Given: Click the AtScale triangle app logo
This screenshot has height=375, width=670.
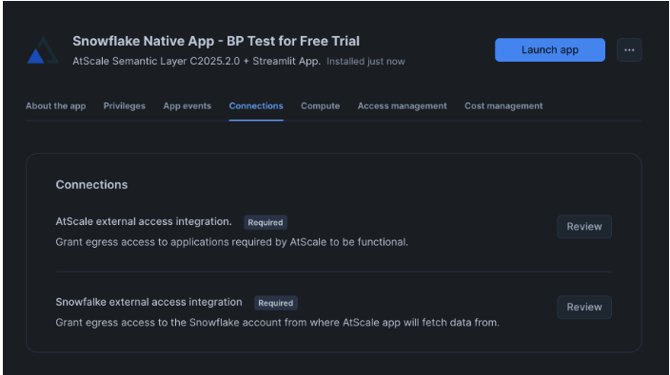Looking at the screenshot, I should click(43, 50).
